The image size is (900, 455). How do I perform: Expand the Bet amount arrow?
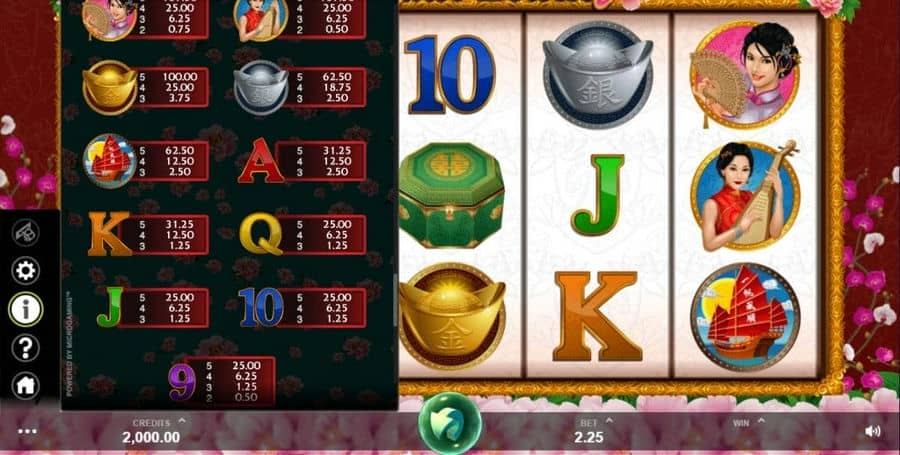coord(609,421)
